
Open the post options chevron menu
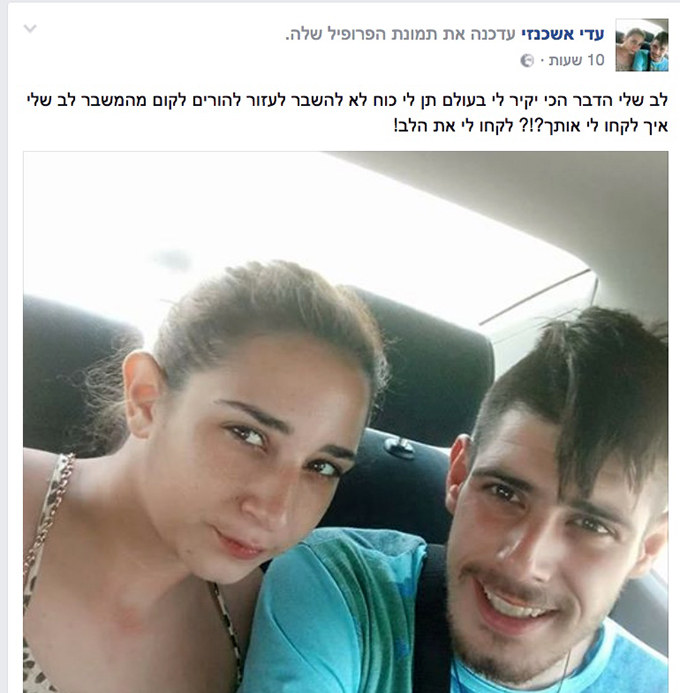tap(30, 29)
